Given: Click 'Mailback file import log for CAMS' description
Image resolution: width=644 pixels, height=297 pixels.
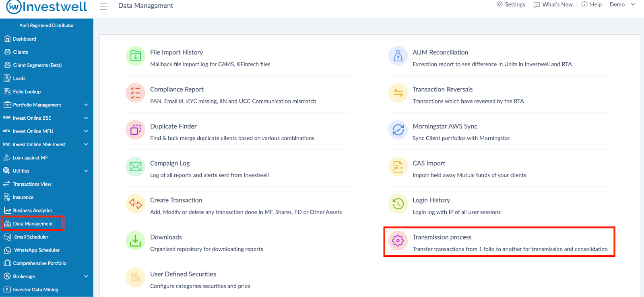Looking at the screenshot, I should 210,64.
